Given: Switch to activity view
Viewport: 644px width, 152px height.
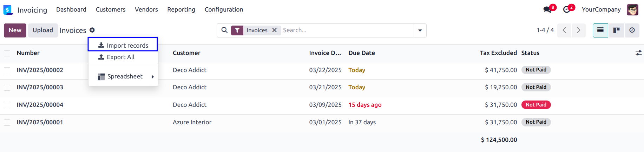Looking at the screenshot, I should click(632, 30).
